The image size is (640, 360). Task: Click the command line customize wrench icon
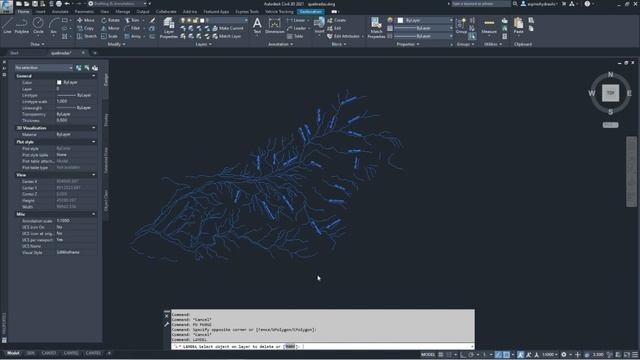click(167, 324)
